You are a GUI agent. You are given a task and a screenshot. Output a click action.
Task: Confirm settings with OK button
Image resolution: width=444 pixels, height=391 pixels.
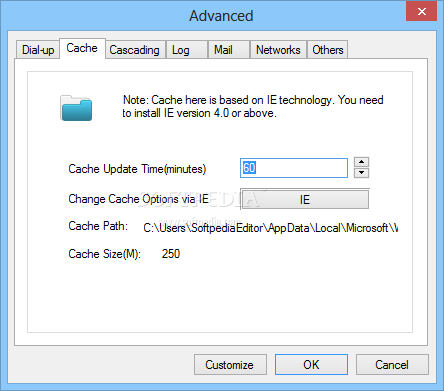coord(311,365)
